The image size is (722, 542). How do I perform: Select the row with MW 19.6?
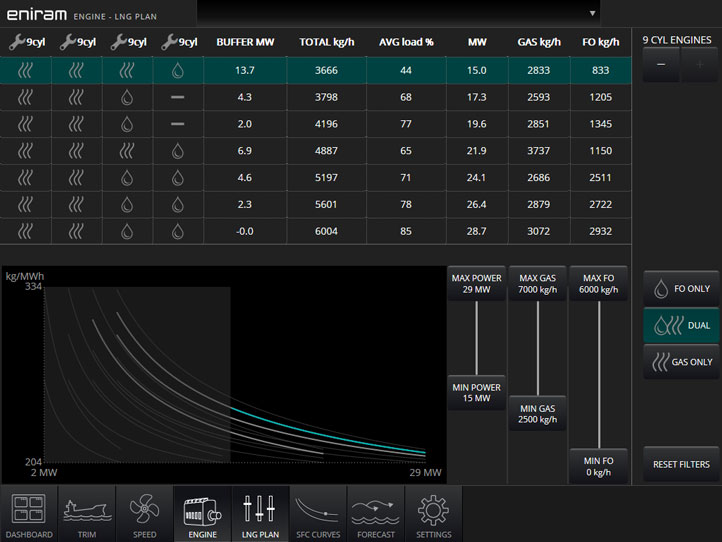(315, 124)
